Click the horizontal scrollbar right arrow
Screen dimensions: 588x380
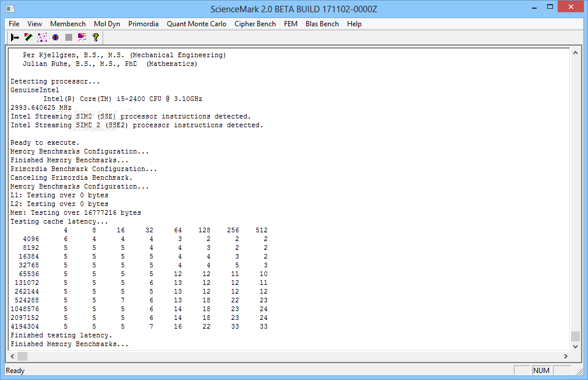(x=565, y=356)
